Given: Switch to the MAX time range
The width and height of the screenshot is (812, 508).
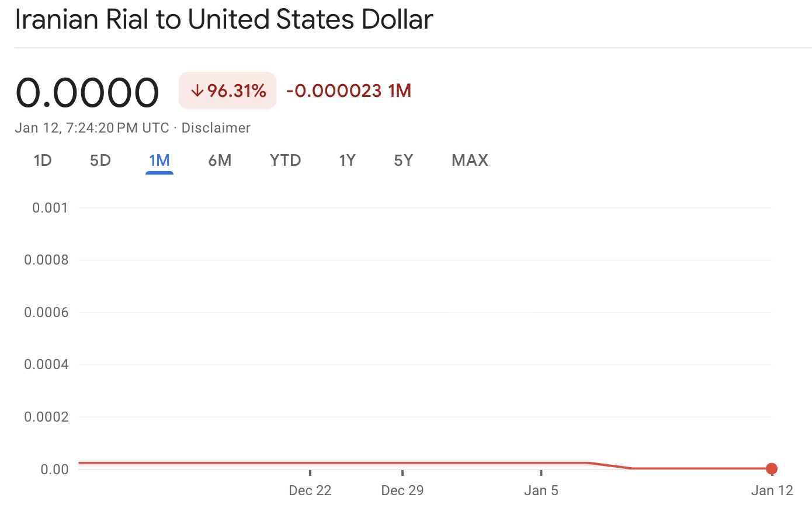Looking at the screenshot, I should [x=469, y=160].
